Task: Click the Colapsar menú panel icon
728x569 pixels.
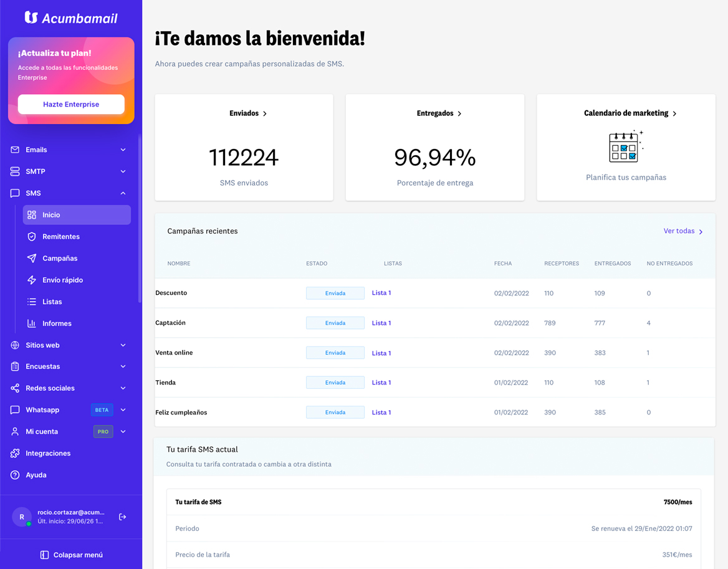Action: [45, 555]
